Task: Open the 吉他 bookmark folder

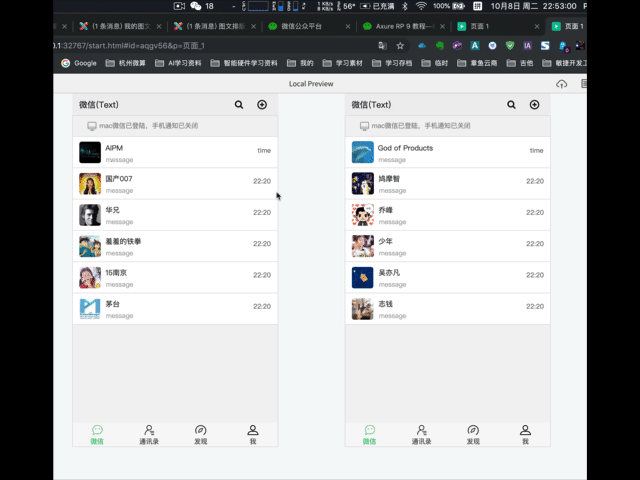Action: tap(520, 63)
